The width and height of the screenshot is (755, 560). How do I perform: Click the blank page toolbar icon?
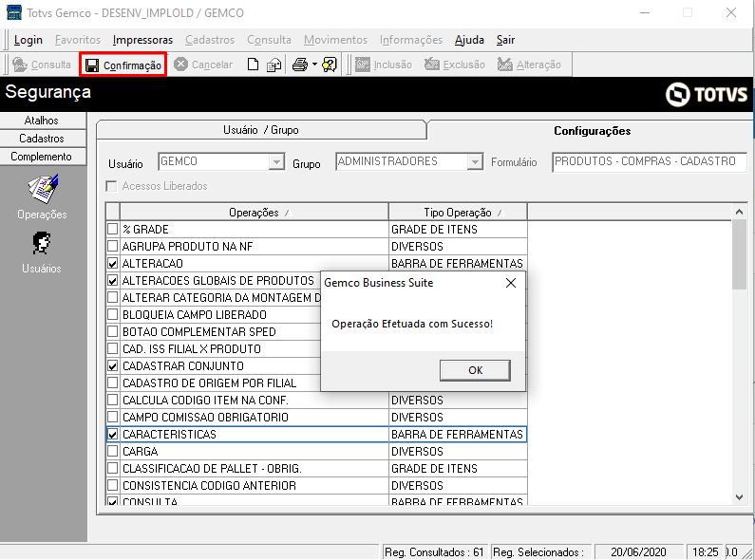(253, 65)
